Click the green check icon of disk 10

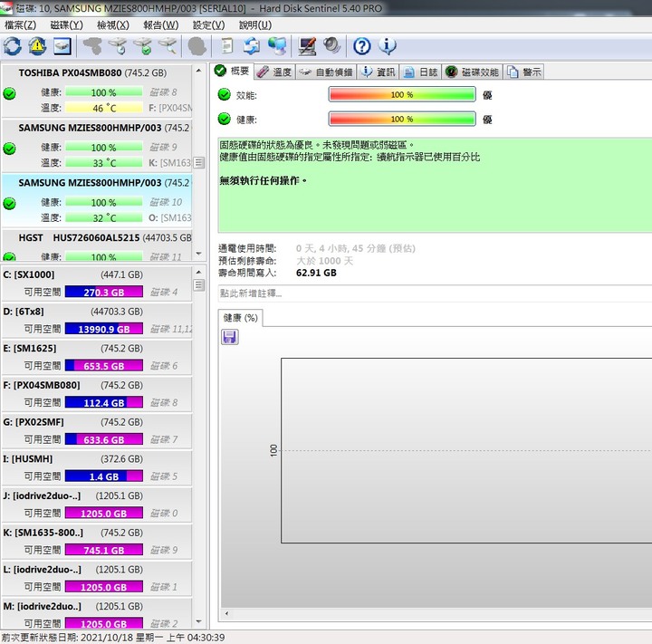pyautogui.click(x=10, y=204)
